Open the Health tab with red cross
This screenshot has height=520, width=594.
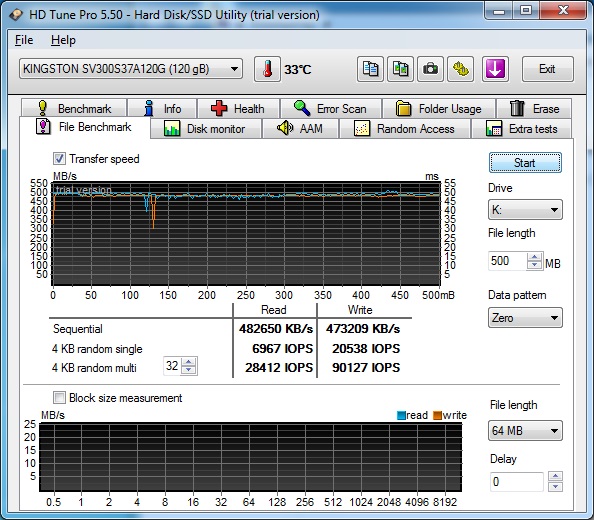click(x=239, y=109)
